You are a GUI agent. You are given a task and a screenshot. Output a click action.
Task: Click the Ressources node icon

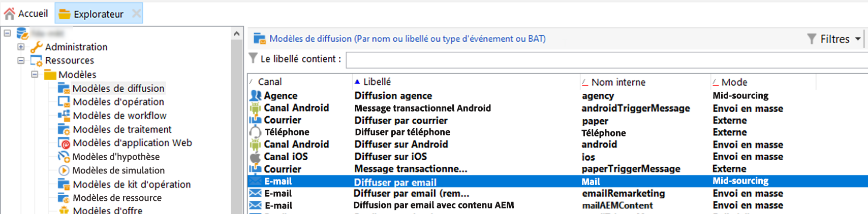tap(36, 61)
